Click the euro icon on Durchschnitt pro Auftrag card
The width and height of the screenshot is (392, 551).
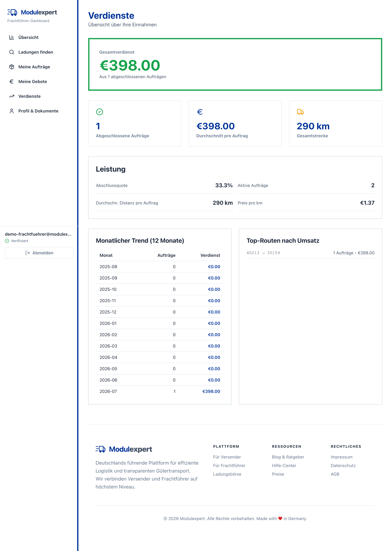[x=200, y=112]
